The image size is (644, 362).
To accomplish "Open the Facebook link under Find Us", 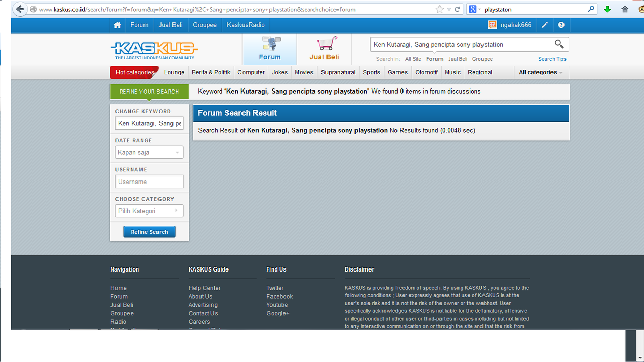I will pos(280,297).
